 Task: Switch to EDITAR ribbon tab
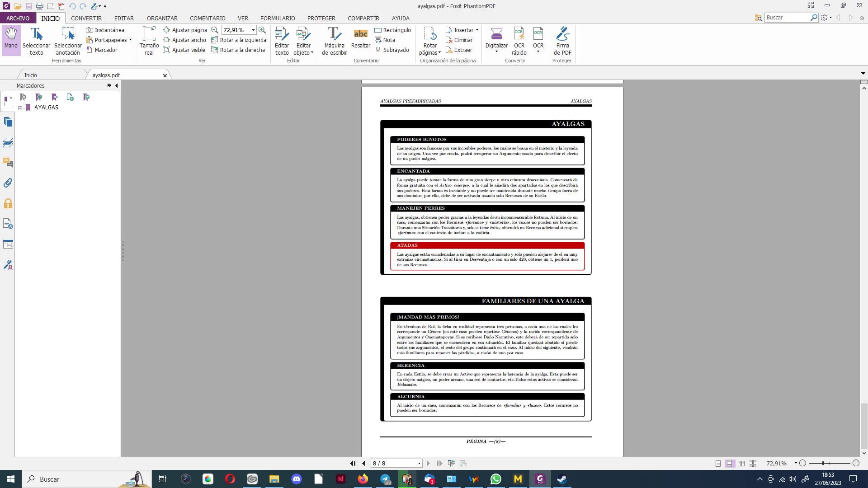(124, 18)
